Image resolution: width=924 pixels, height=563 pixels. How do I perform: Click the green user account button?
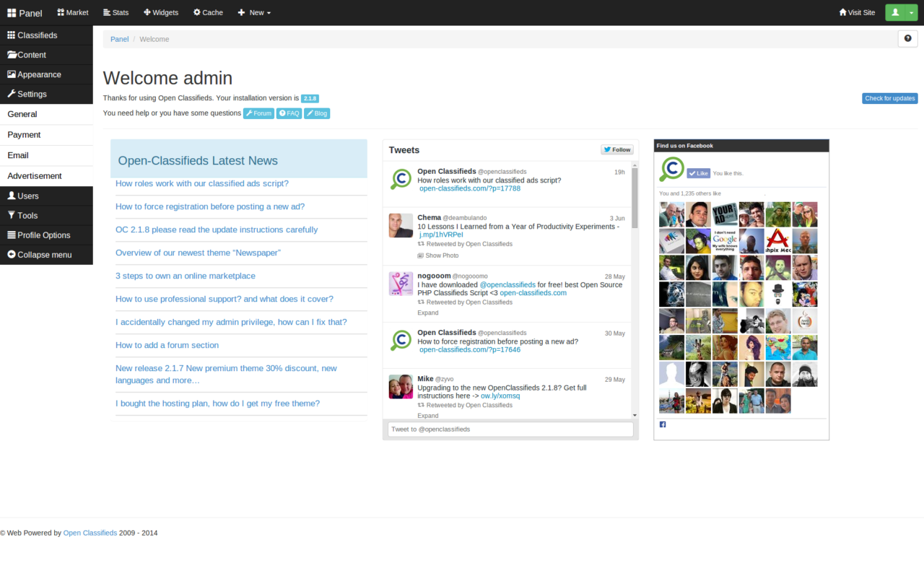(x=895, y=12)
